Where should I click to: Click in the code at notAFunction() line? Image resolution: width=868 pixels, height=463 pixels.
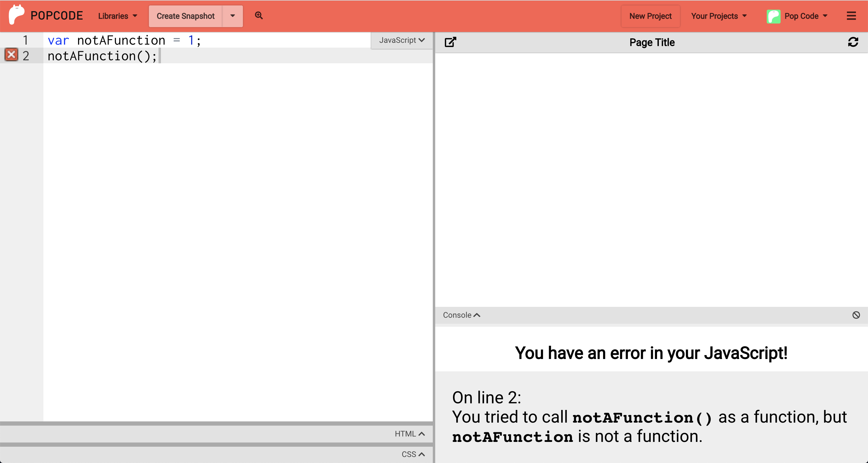click(102, 56)
